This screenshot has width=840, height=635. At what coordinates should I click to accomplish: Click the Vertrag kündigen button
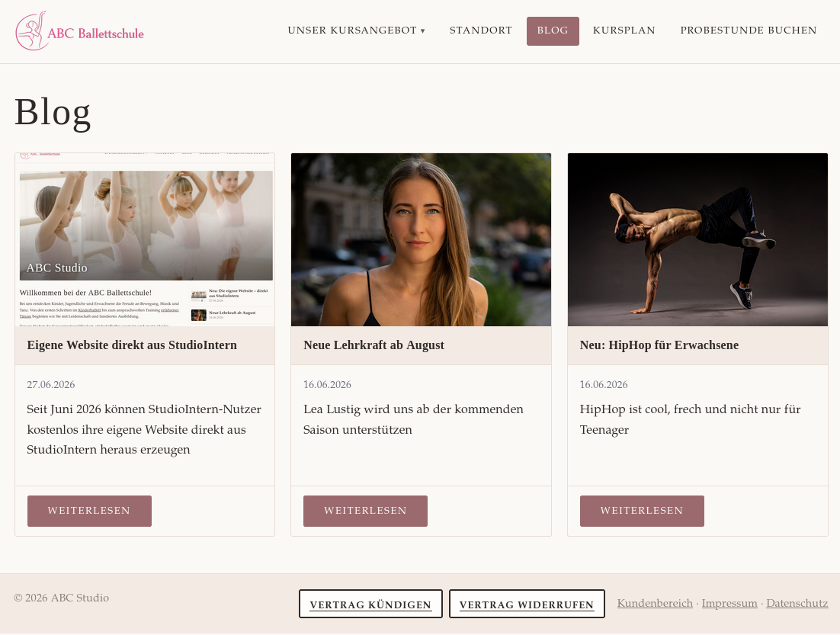[x=370, y=604]
